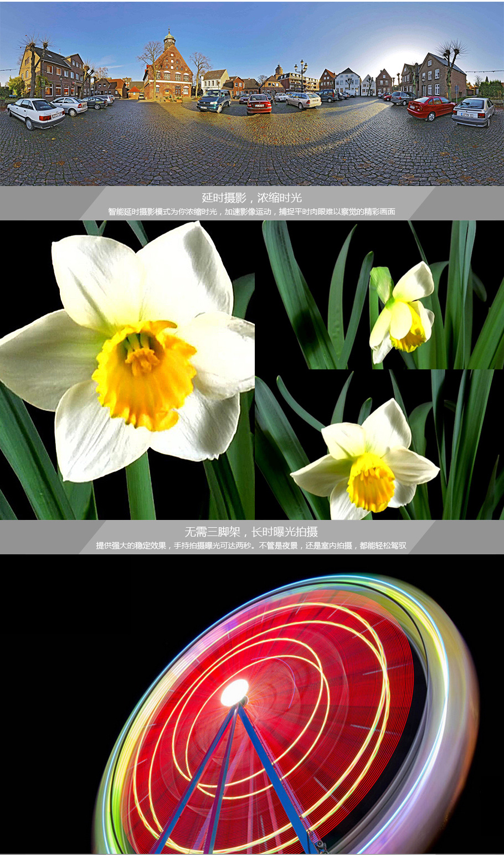Click the large daffodil close-up image
Image resolution: width=504 pixels, height=855 pixels.
coord(127,370)
